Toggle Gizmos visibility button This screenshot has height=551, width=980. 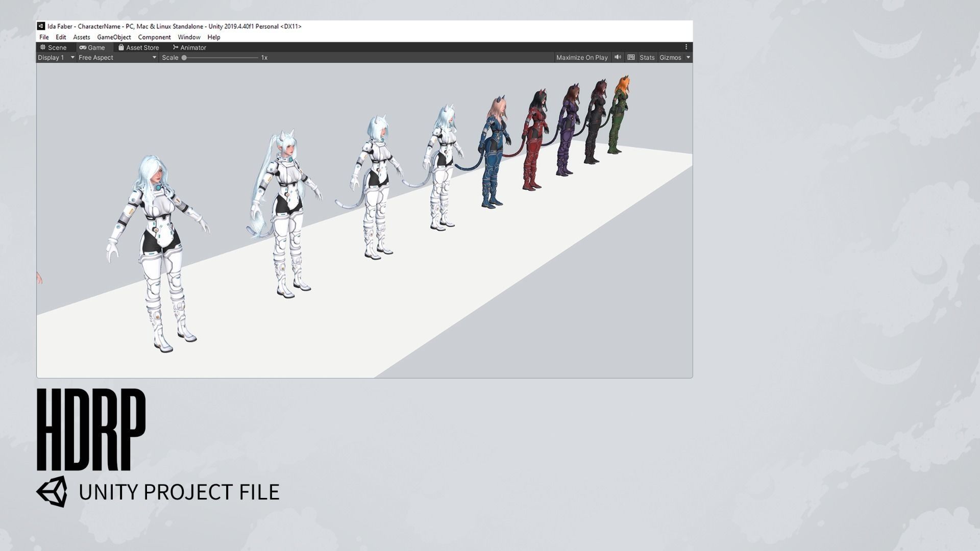click(x=670, y=58)
